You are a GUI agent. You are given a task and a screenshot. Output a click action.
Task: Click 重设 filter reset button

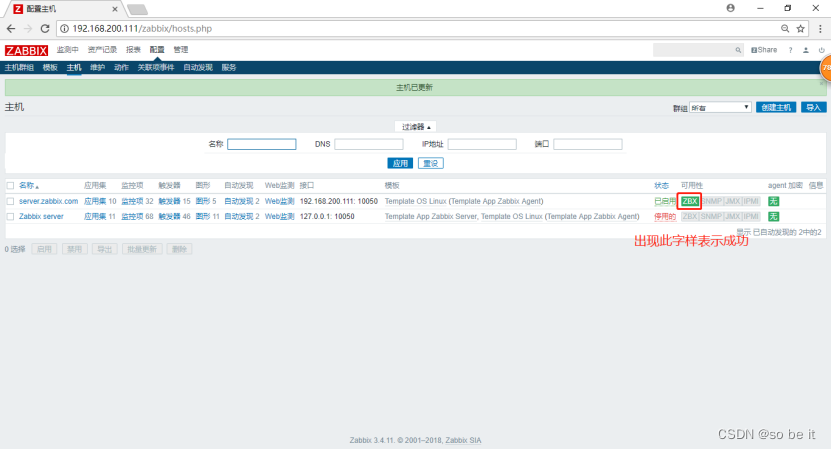coord(431,163)
